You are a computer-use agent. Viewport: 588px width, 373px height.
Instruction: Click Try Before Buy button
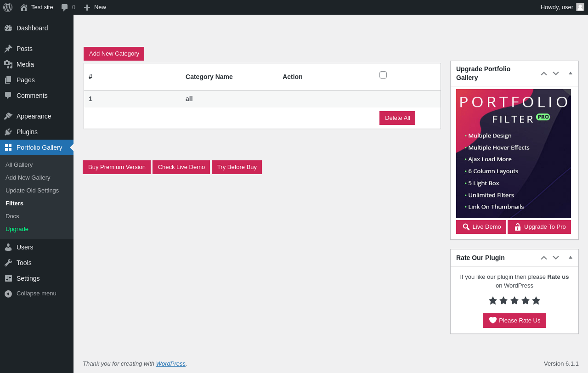(237, 167)
